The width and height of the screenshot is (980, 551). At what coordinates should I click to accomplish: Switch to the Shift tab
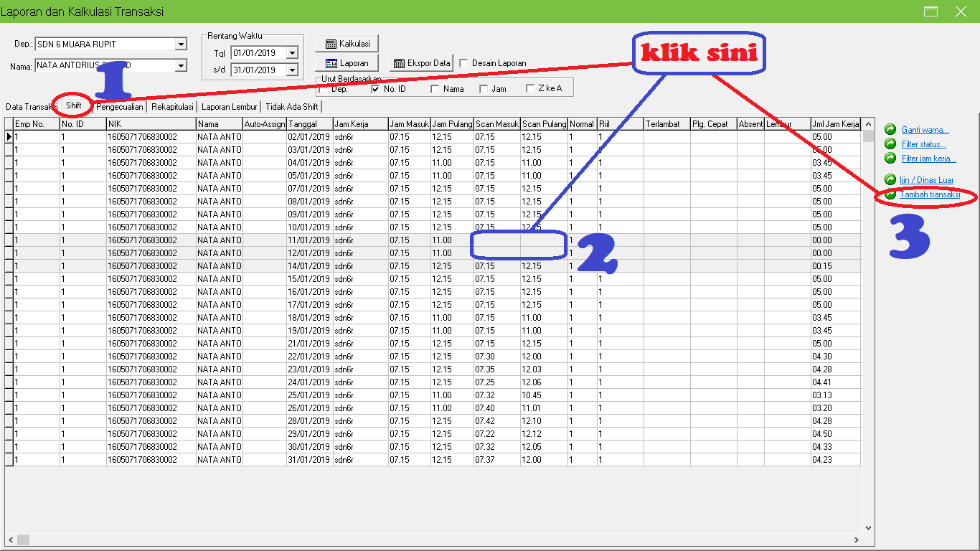(x=74, y=105)
